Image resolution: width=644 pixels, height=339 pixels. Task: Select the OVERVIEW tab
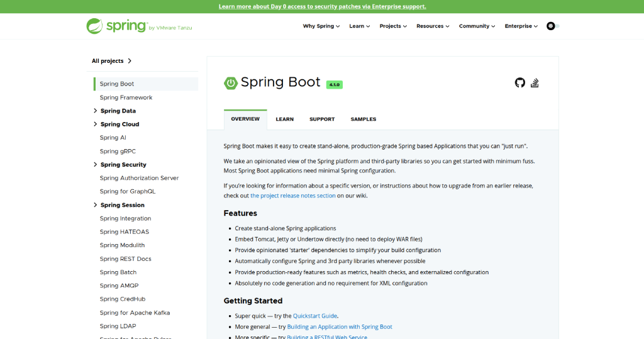245,119
